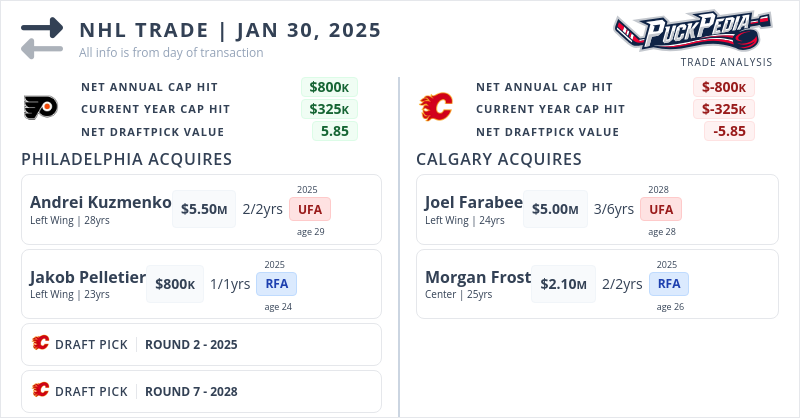Click Flames logo beside Round 7 pick
800x418 pixels.
(41, 391)
